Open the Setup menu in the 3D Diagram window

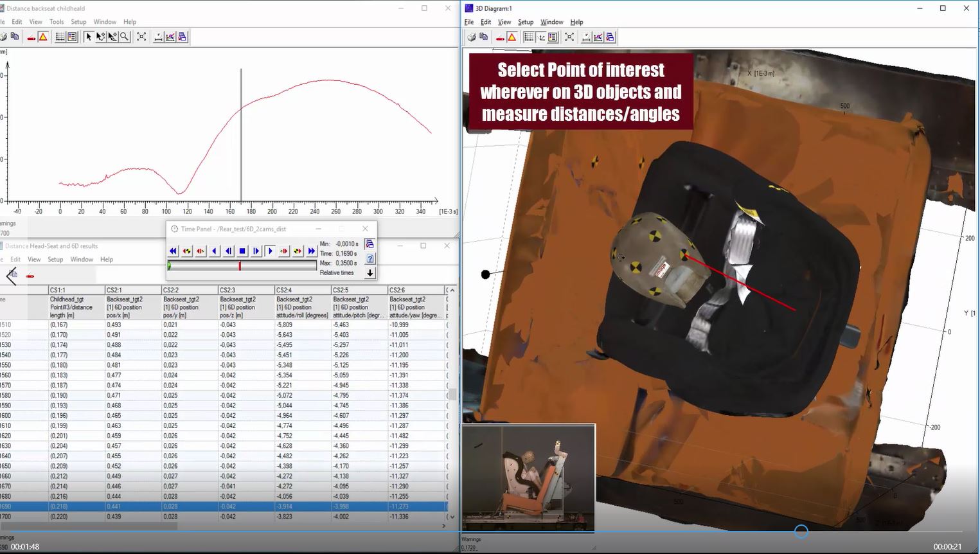tap(526, 22)
